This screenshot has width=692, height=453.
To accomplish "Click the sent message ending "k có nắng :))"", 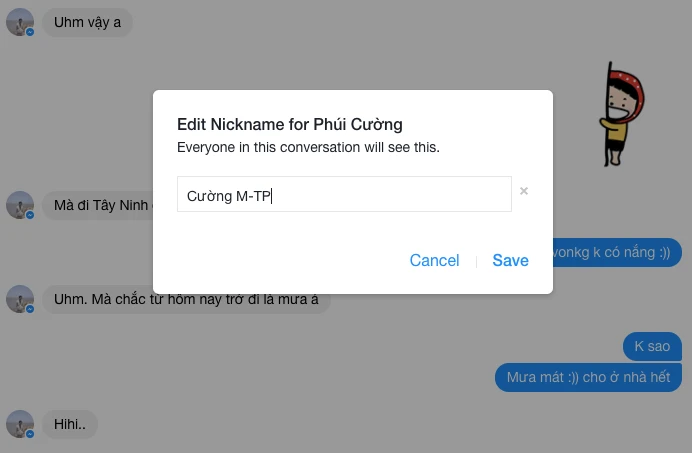I will 617,253.
